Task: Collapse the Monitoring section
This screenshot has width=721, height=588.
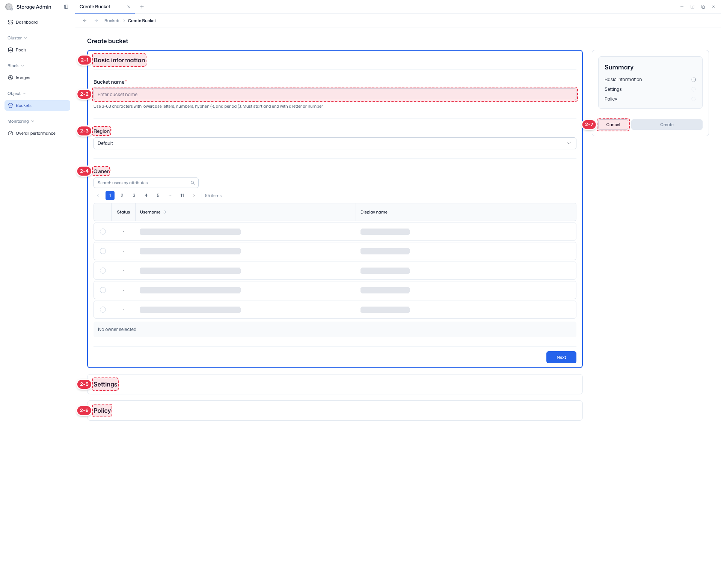Action: (21, 121)
